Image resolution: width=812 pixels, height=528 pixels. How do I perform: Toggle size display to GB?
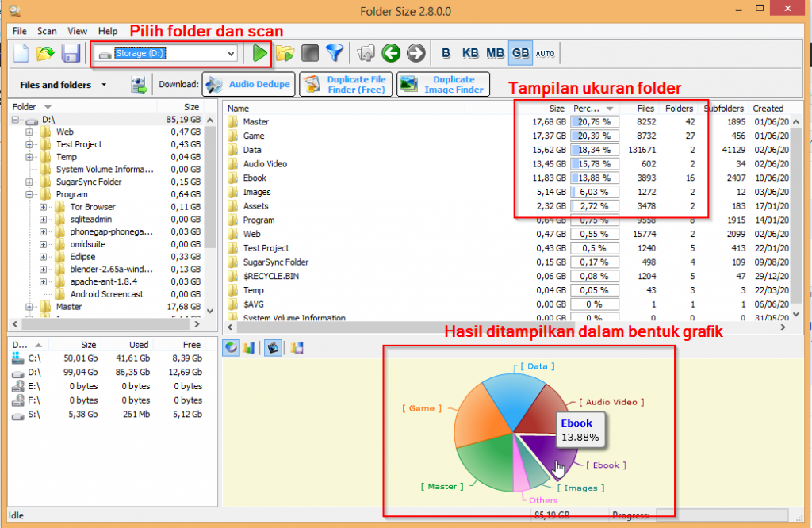pos(520,53)
